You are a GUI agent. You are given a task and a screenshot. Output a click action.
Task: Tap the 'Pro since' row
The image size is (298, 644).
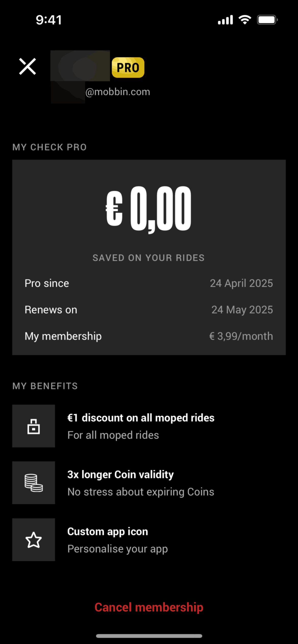(x=149, y=283)
